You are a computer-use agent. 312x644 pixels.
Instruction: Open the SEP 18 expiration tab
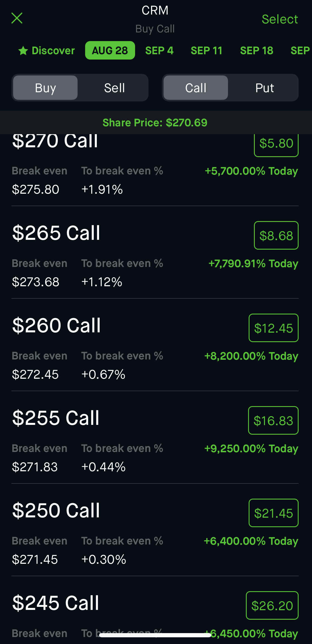pos(256,51)
